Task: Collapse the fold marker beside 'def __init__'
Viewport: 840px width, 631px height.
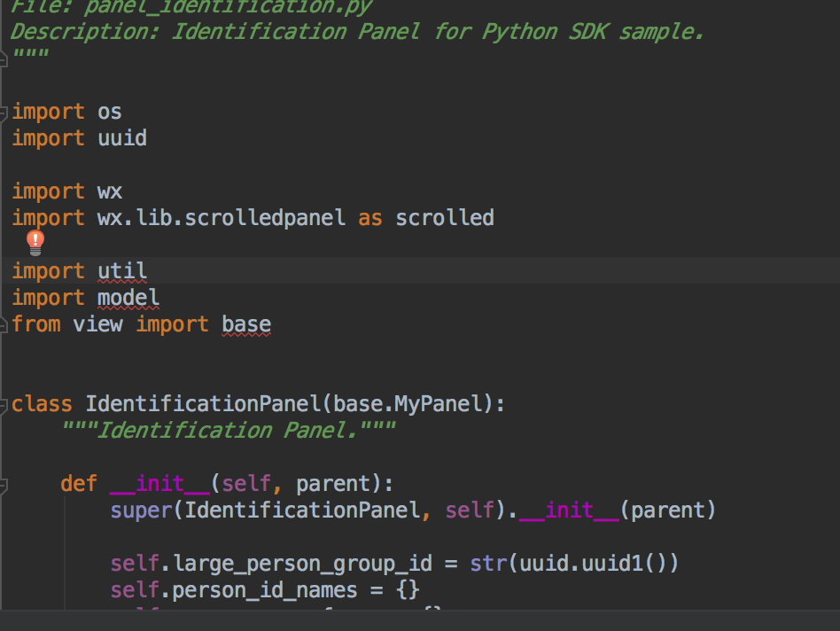Action: 3,485
